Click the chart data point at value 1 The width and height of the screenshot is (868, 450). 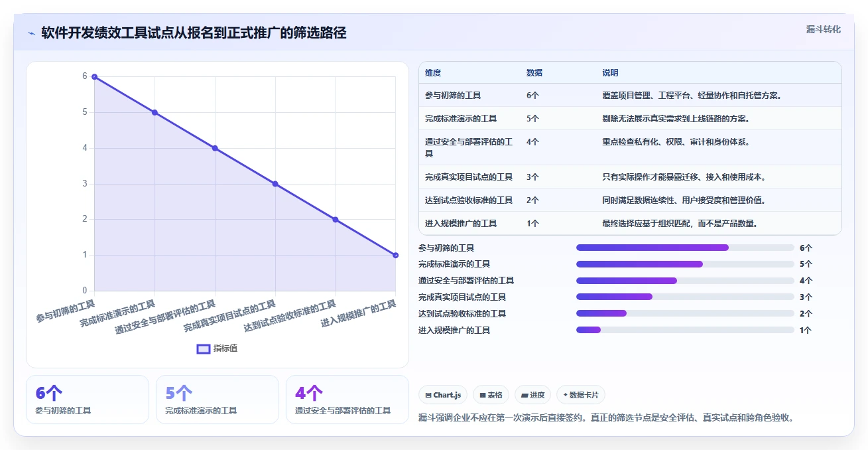(x=395, y=255)
